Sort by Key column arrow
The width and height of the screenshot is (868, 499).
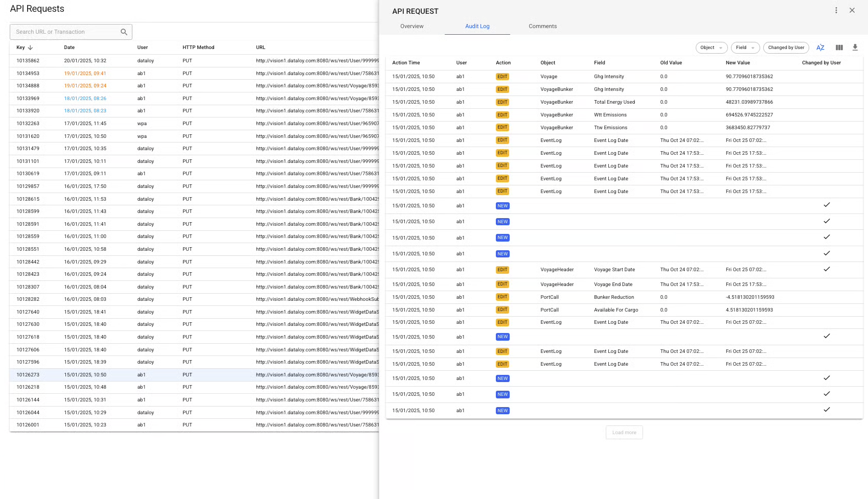click(x=30, y=47)
